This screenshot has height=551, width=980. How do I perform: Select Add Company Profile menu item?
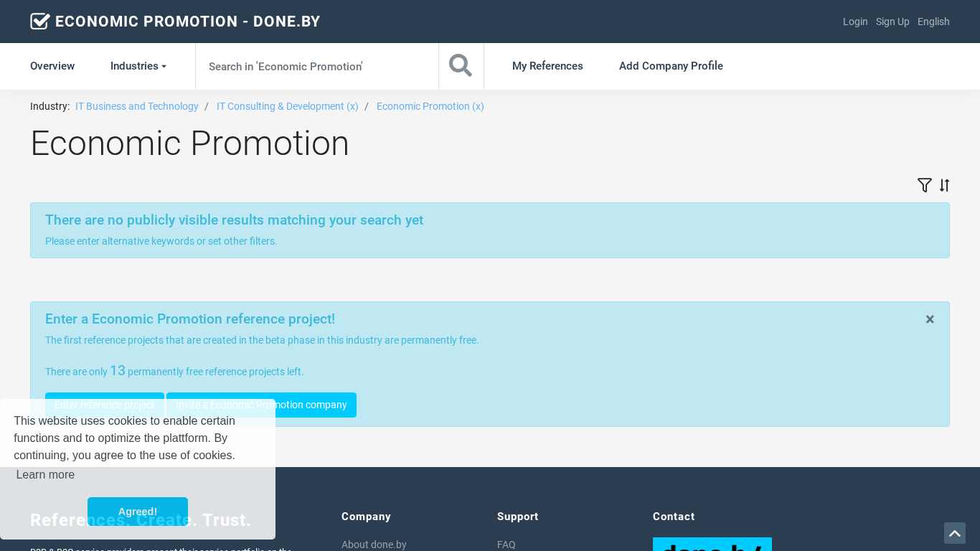pos(671,66)
